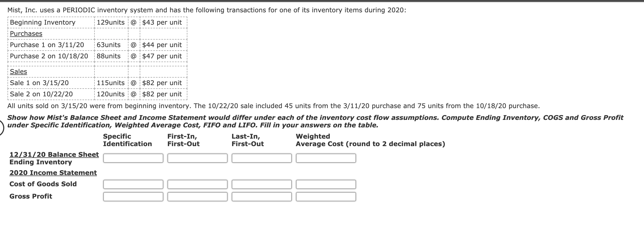Image resolution: width=644 pixels, height=228 pixels.
Task: Click the Specific Identification Ending Inventory input box
Action: (x=133, y=158)
